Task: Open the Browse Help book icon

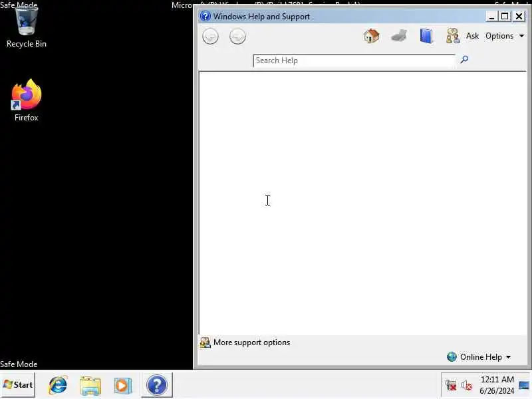Action: pos(426,36)
